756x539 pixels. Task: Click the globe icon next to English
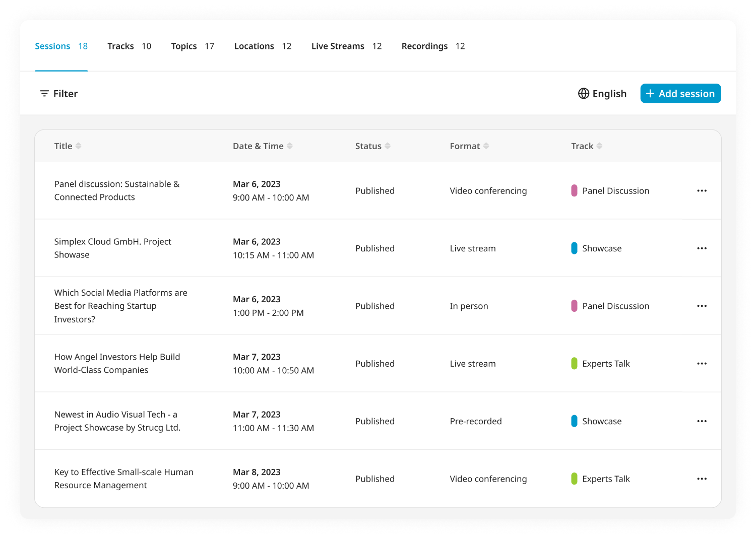coord(584,94)
